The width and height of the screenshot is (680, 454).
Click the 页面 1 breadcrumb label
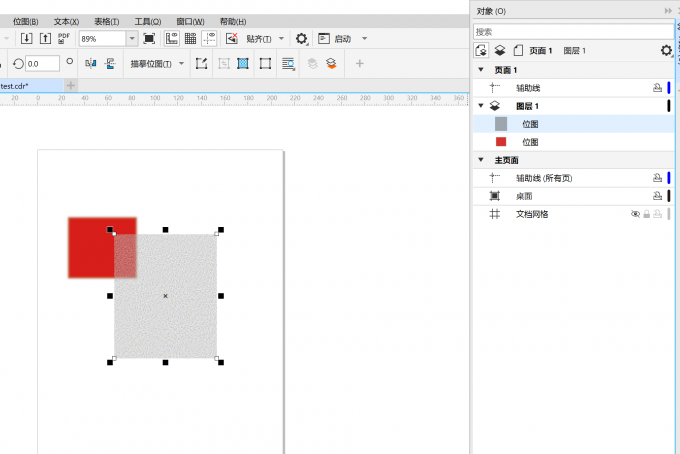(x=540, y=51)
